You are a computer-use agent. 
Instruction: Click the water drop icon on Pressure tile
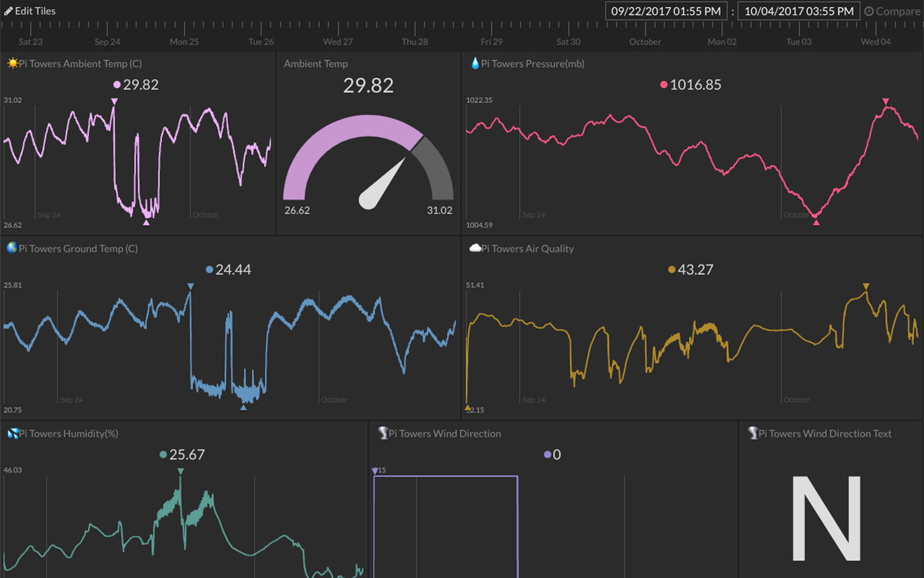(x=475, y=63)
